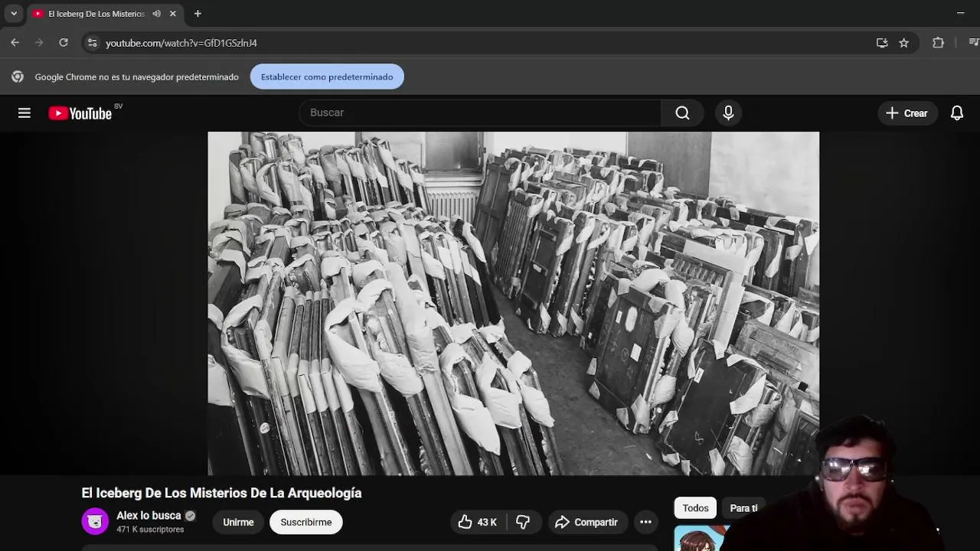Click the video player area to pause

tap(513, 303)
